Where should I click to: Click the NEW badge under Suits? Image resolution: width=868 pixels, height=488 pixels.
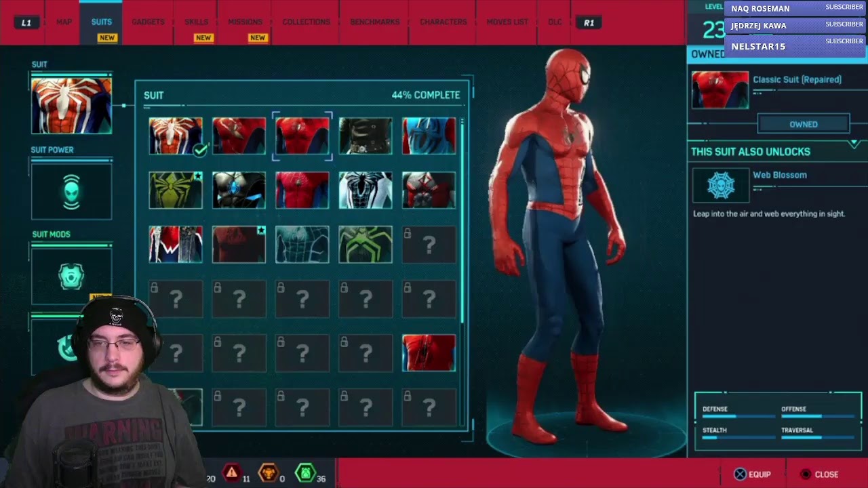pos(107,38)
